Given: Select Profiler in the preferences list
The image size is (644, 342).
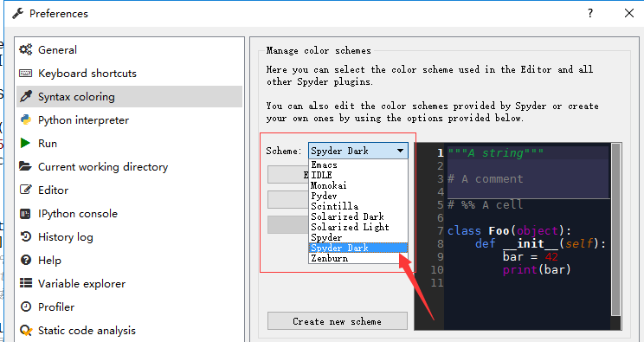Looking at the screenshot, I should click(x=129, y=307).
